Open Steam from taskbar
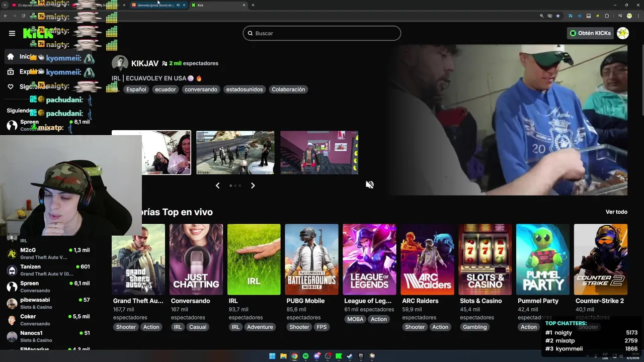Screen dimensions: 644x362 point(350,356)
